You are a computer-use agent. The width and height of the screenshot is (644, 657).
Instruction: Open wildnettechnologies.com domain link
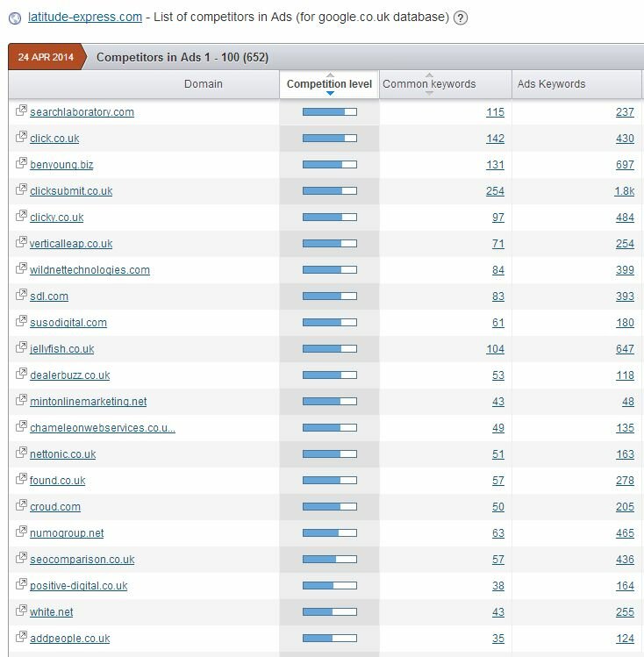coord(89,270)
